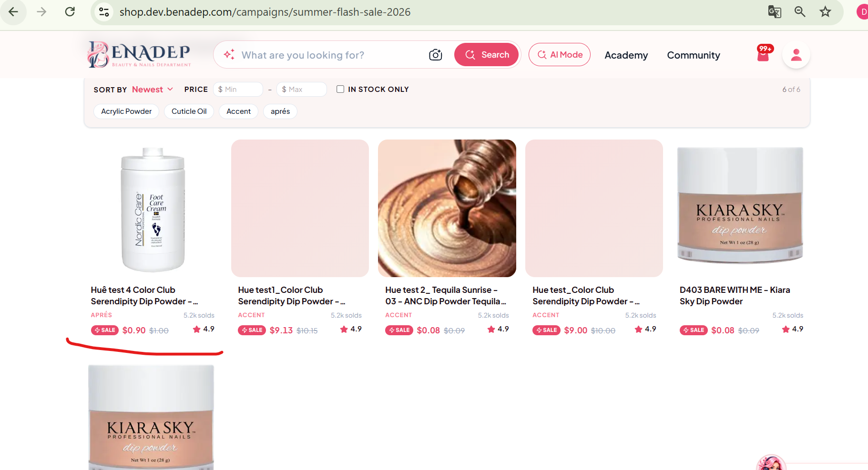
Task: Click the star rating on Hue test1
Action: pos(351,329)
